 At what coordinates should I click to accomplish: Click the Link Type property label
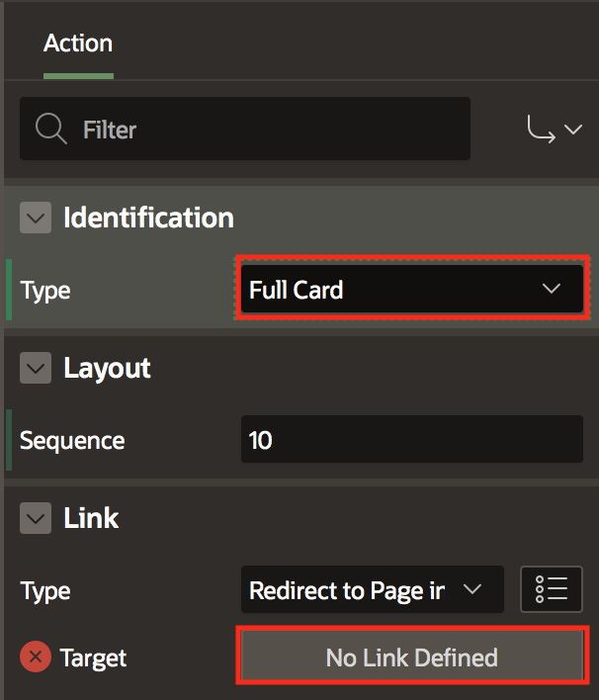[x=45, y=591]
